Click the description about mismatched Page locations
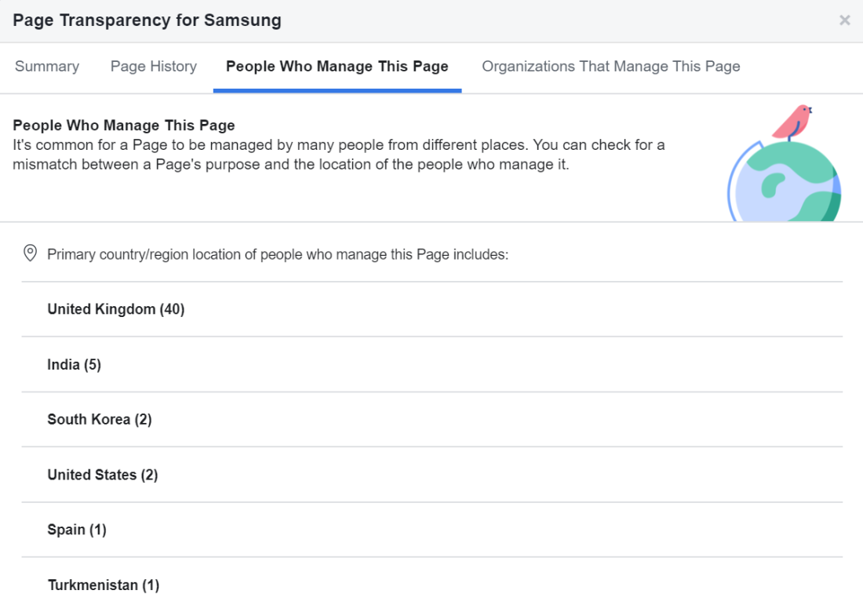The width and height of the screenshot is (863, 616). (x=338, y=155)
